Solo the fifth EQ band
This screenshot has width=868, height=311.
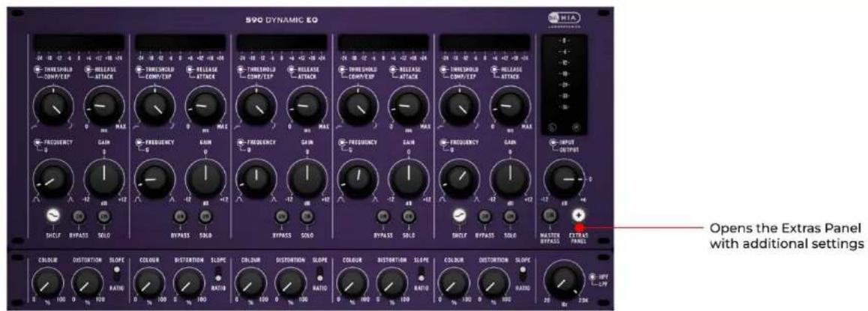(509, 217)
